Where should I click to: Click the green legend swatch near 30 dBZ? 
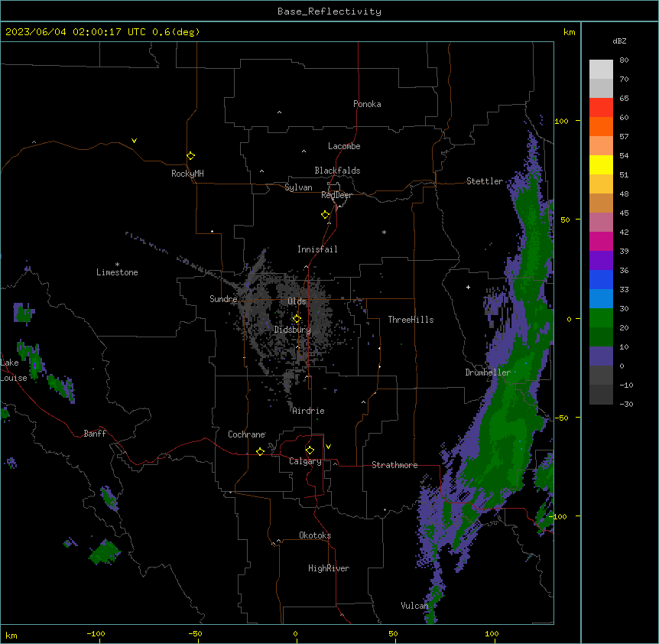pyautogui.click(x=601, y=318)
